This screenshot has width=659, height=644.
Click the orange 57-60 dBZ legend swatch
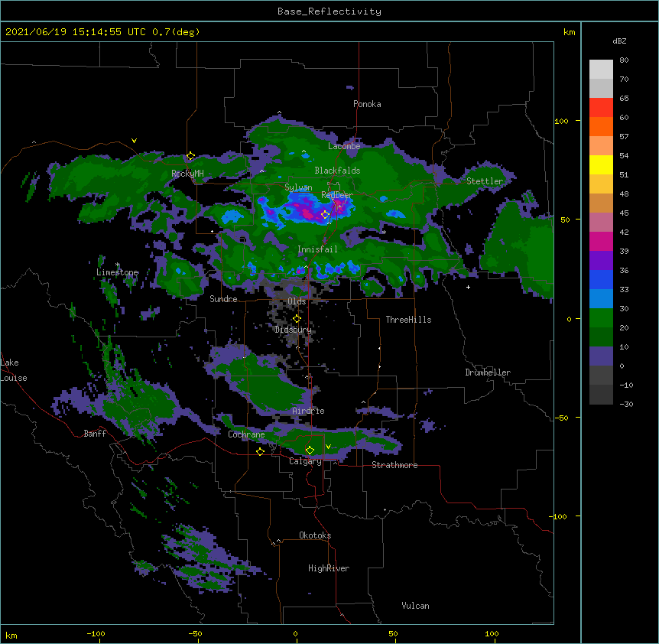(x=601, y=127)
